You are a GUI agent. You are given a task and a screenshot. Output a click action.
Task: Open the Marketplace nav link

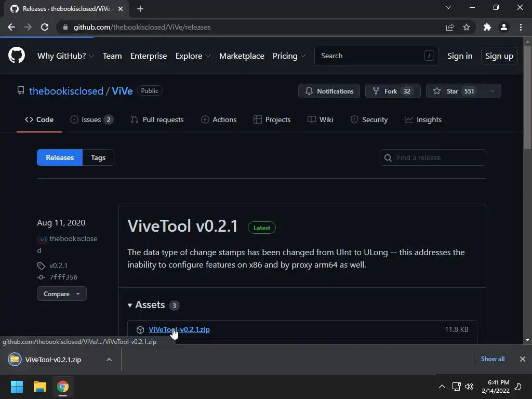click(242, 56)
